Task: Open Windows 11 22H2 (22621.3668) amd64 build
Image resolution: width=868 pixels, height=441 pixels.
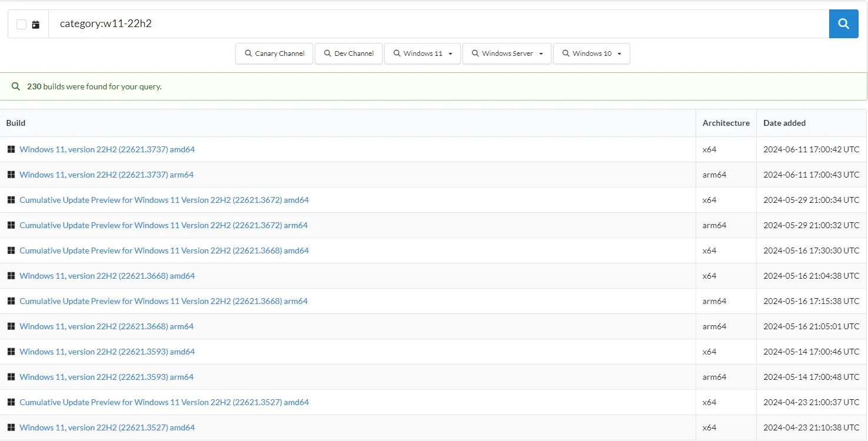Action: (x=107, y=276)
